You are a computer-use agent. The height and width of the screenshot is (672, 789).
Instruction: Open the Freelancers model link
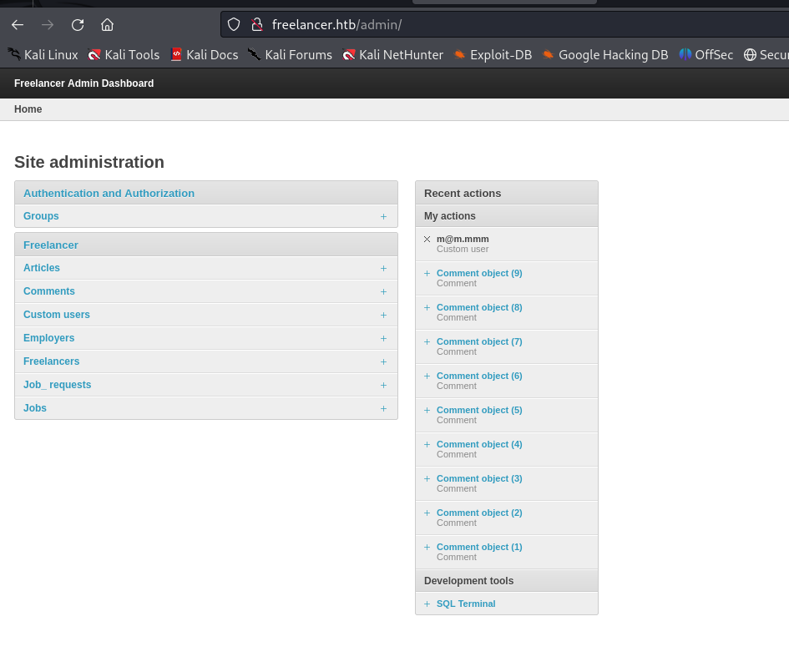click(51, 361)
